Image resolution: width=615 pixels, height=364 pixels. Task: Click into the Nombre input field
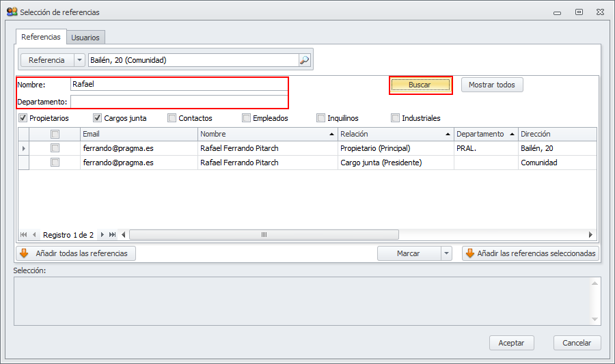tap(179, 84)
